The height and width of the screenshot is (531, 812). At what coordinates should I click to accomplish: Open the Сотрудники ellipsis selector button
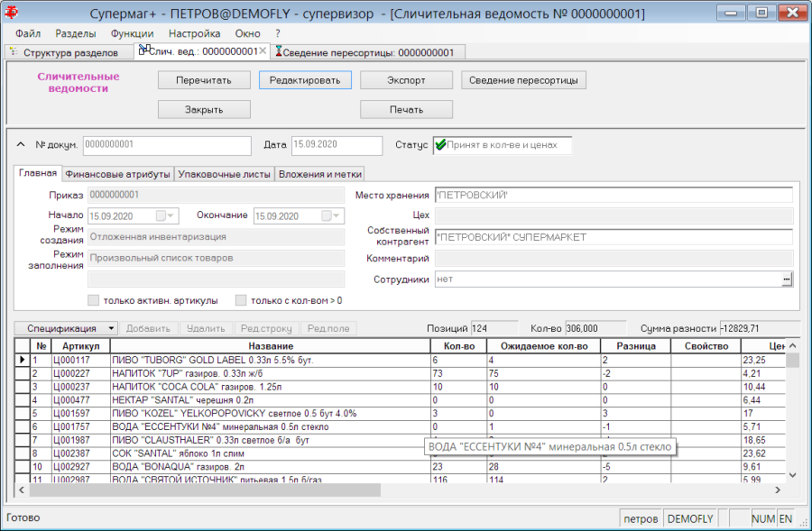pos(786,279)
